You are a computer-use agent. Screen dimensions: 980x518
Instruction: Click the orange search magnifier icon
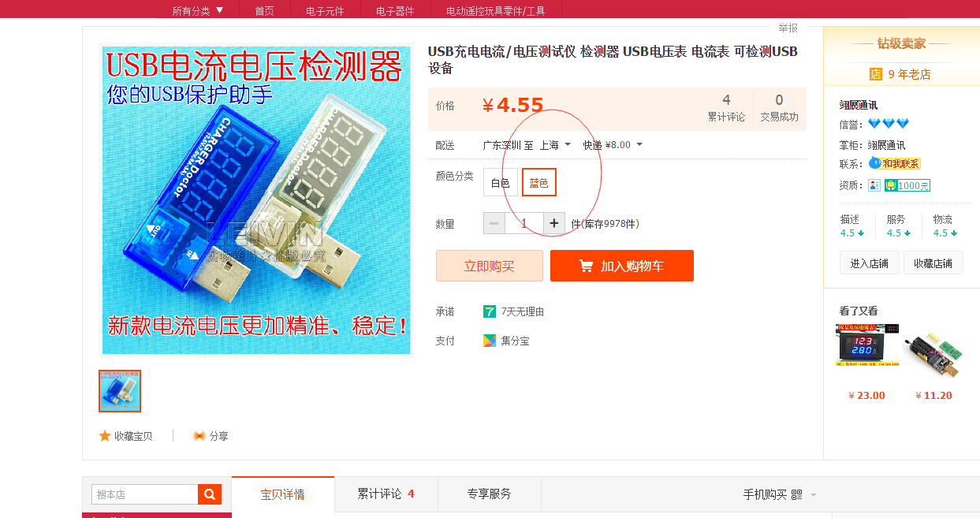210,494
